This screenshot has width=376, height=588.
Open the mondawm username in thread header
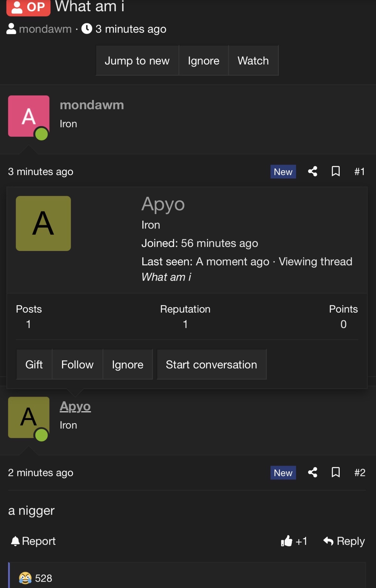[45, 29]
